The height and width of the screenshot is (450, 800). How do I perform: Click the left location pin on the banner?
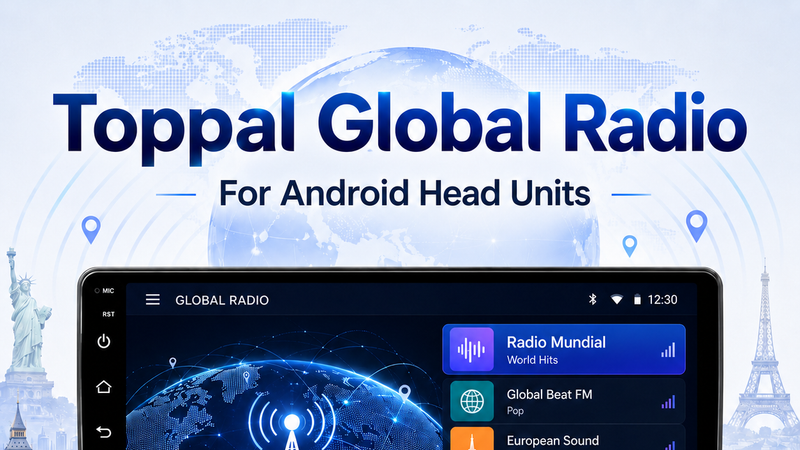pyautogui.click(x=91, y=230)
